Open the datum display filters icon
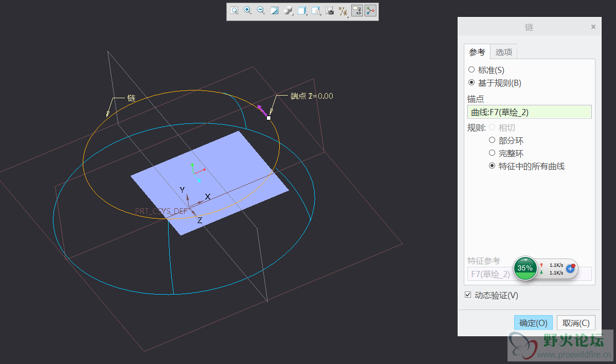This screenshot has width=616, height=364. point(343,11)
